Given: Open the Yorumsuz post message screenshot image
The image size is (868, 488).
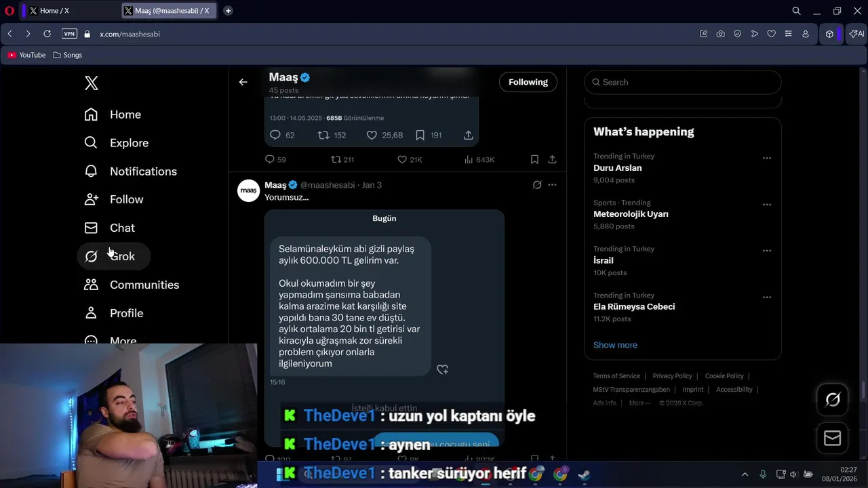Looking at the screenshot, I should coord(384,327).
